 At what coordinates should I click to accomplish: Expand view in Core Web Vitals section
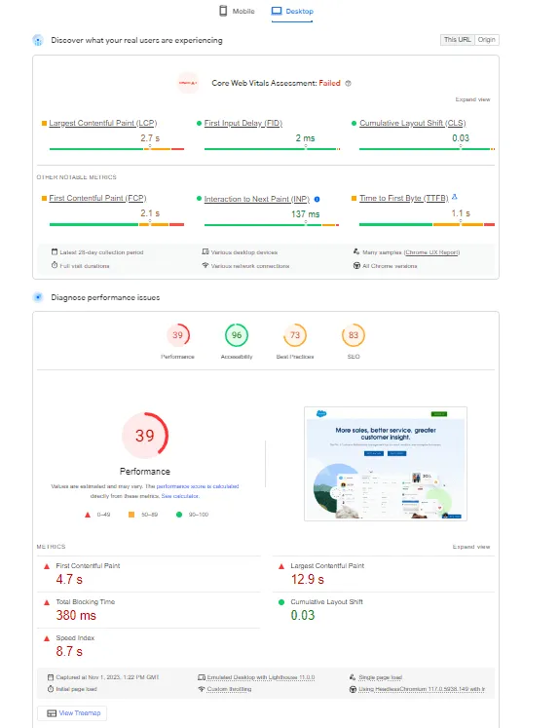pyautogui.click(x=472, y=99)
